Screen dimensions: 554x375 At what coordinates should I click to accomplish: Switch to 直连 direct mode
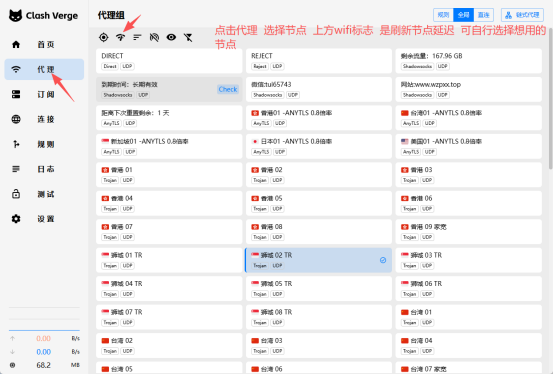pyautogui.click(x=483, y=15)
